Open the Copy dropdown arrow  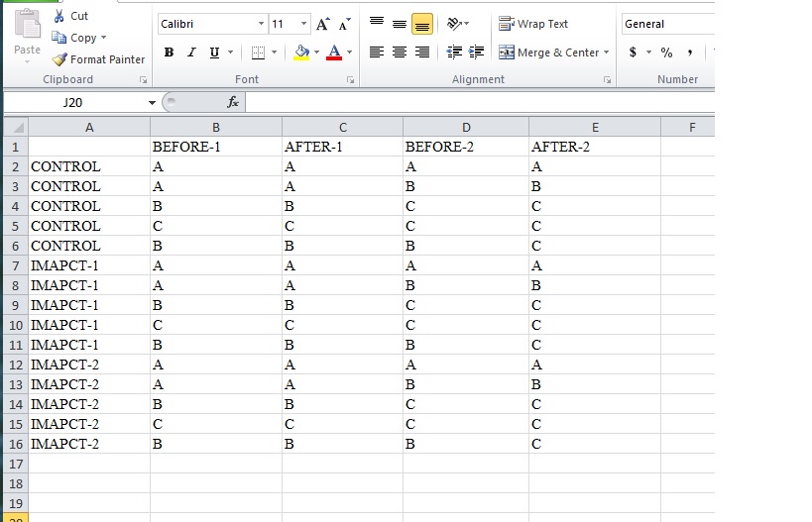pyautogui.click(x=103, y=38)
